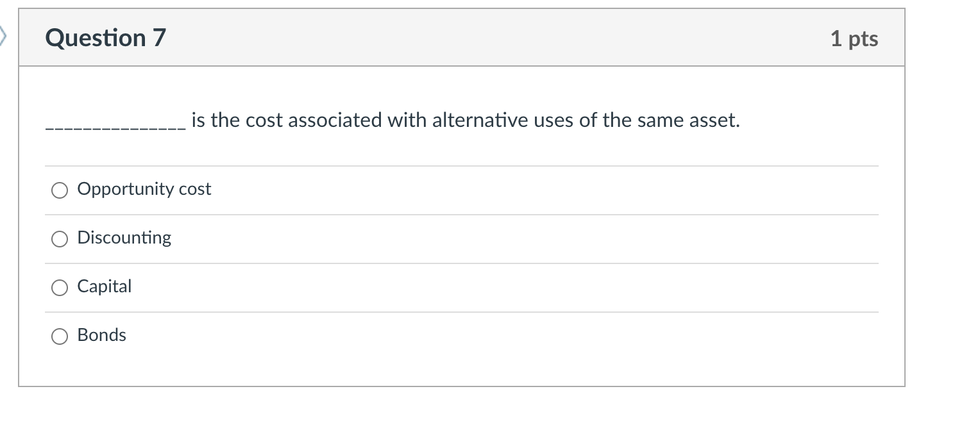Click the "Bonds" answer label text
980x423 pixels.
(102, 335)
